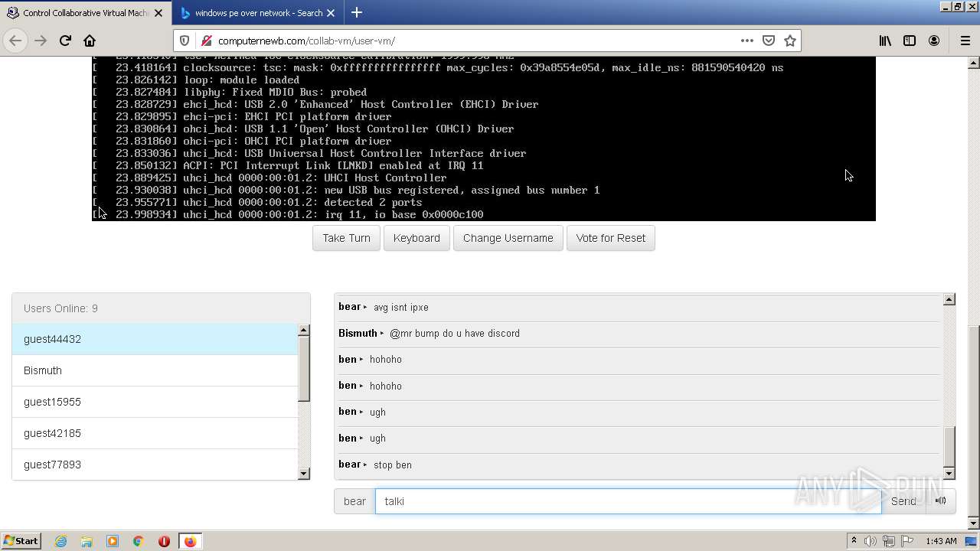980x551 pixels.
Task: Open network icon in system tray
Action: click(x=889, y=541)
